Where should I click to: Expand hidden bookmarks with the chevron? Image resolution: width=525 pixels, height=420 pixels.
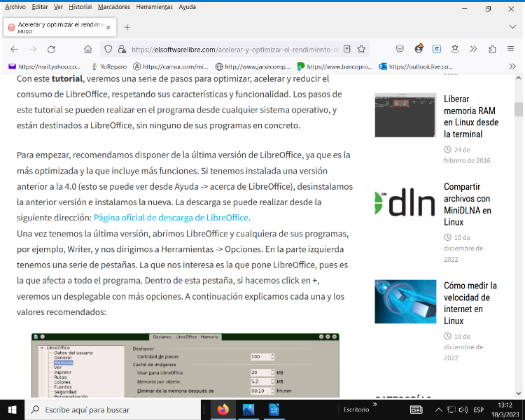click(x=512, y=66)
